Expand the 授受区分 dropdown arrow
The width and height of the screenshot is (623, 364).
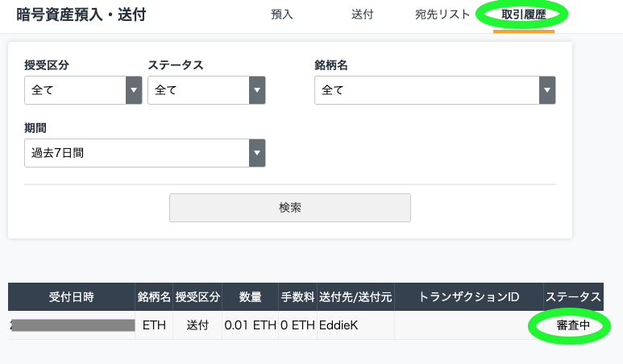click(x=134, y=90)
